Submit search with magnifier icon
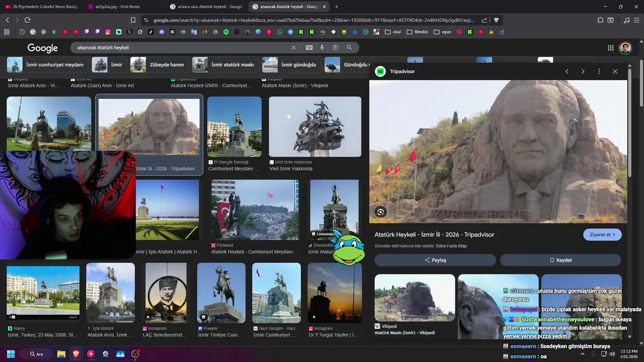 click(x=349, y=48)
